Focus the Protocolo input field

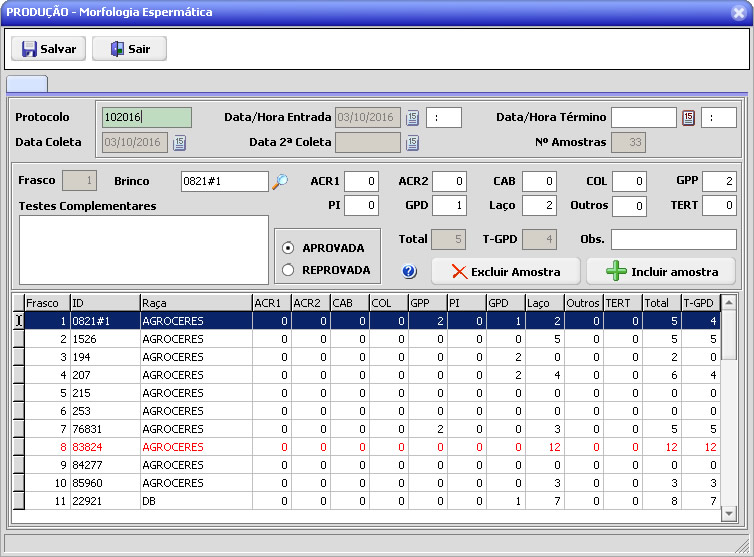pos(147,117)
